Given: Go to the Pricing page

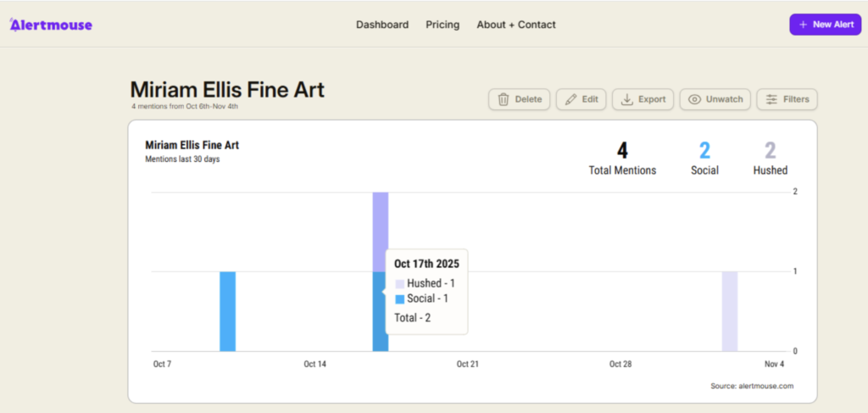Looking at the screenshot, I should (442, 25).
